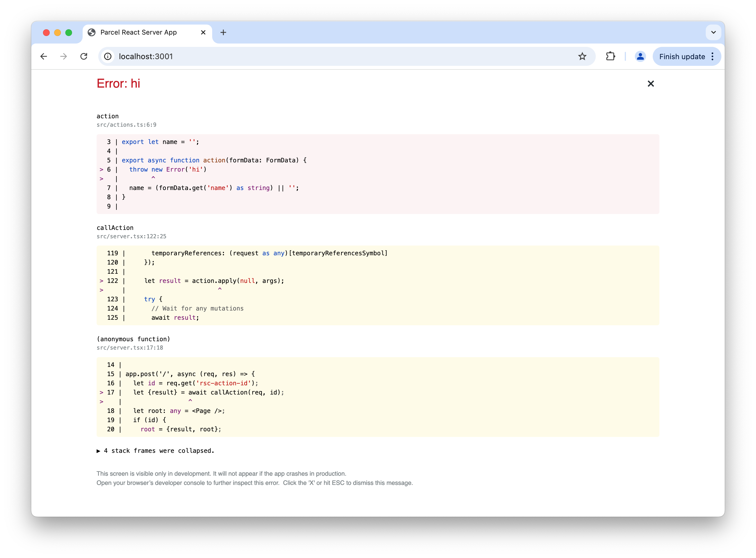
Task: Toggle the yellow macOS window button
Action: coord(57,32)
